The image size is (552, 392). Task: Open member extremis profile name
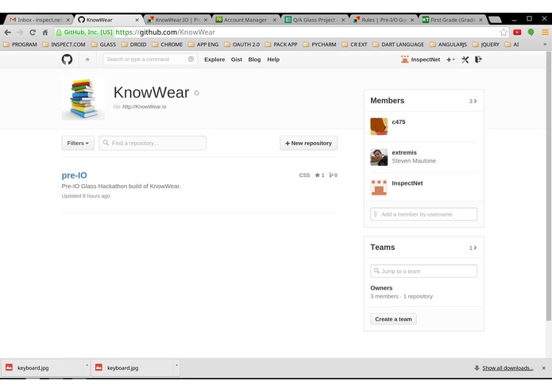(404, 152)
